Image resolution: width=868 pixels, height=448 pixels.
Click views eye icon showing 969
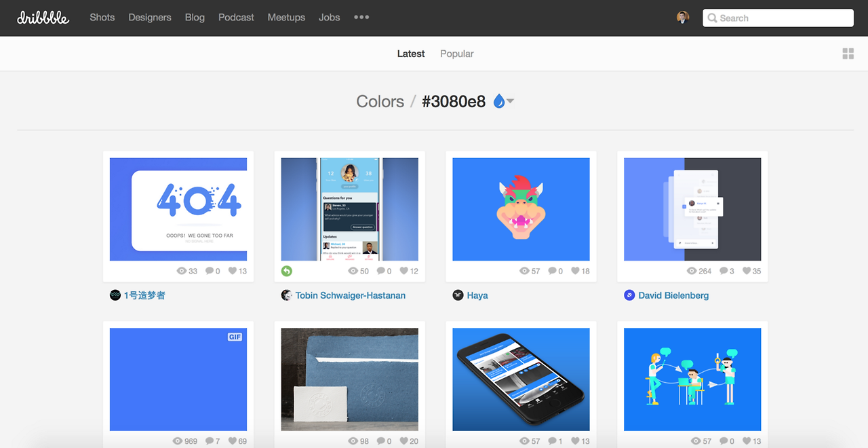click(178, 441)
